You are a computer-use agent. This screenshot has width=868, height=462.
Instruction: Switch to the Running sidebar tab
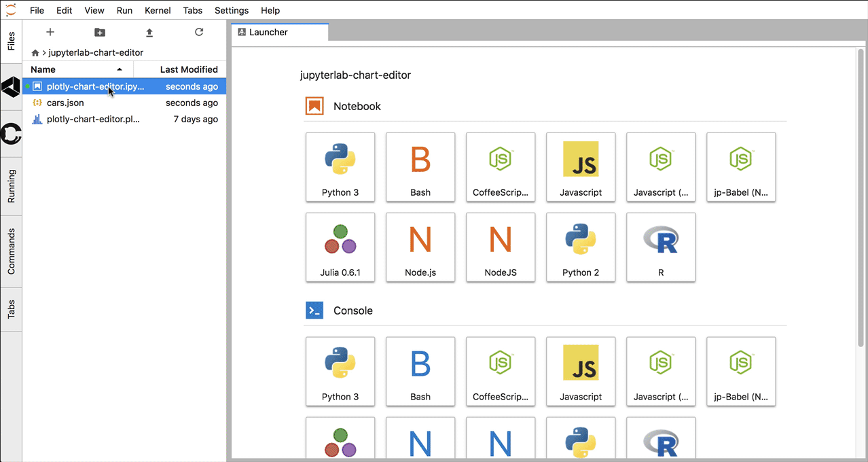pyautogui.click(x=11, y=187)
